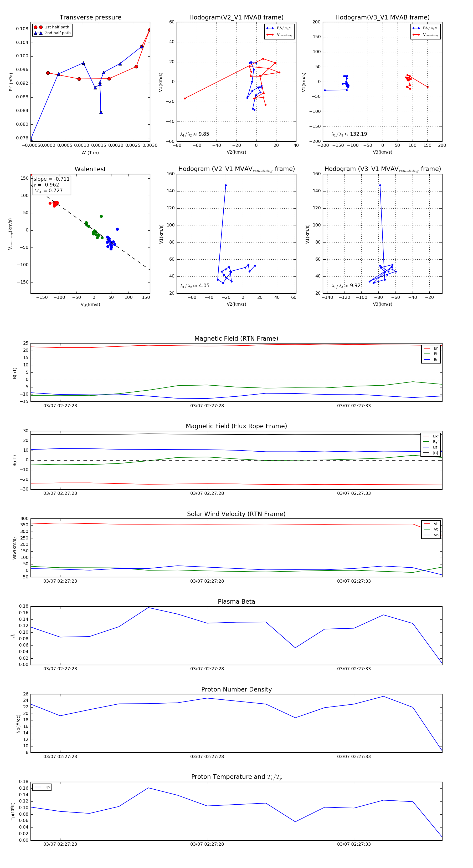Select the "1st half path" legend entry
Screen dimensions: 473x868
tap(52, 27)
